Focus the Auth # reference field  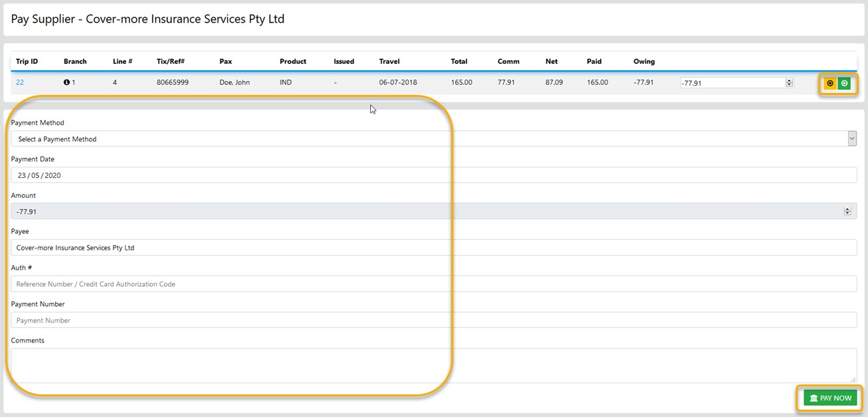[433, 284]
